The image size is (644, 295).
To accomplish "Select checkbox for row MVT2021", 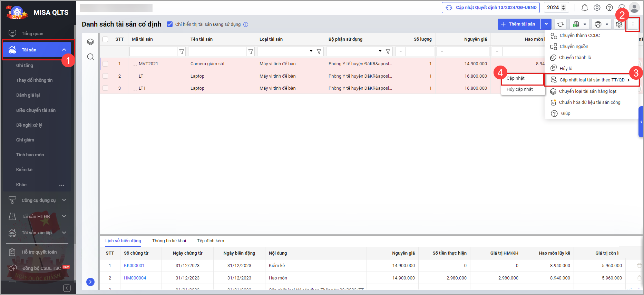I will tap(105, 64).
